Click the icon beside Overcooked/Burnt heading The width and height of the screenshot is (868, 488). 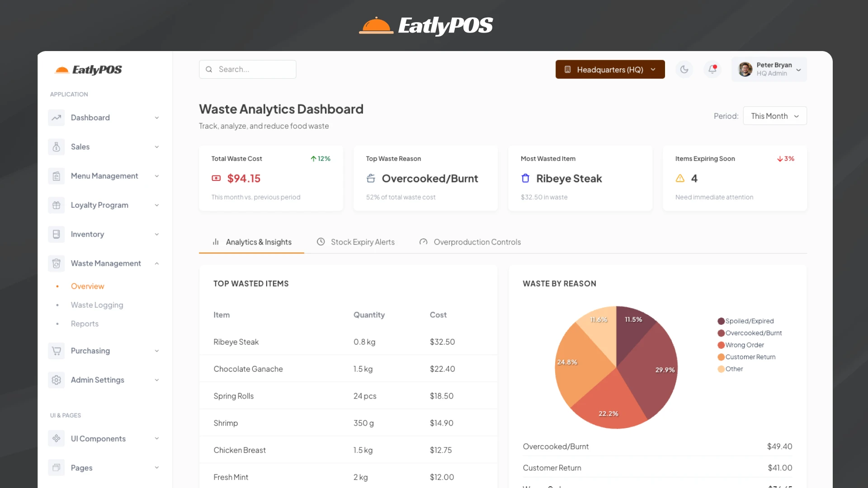[x=371, y=178]
